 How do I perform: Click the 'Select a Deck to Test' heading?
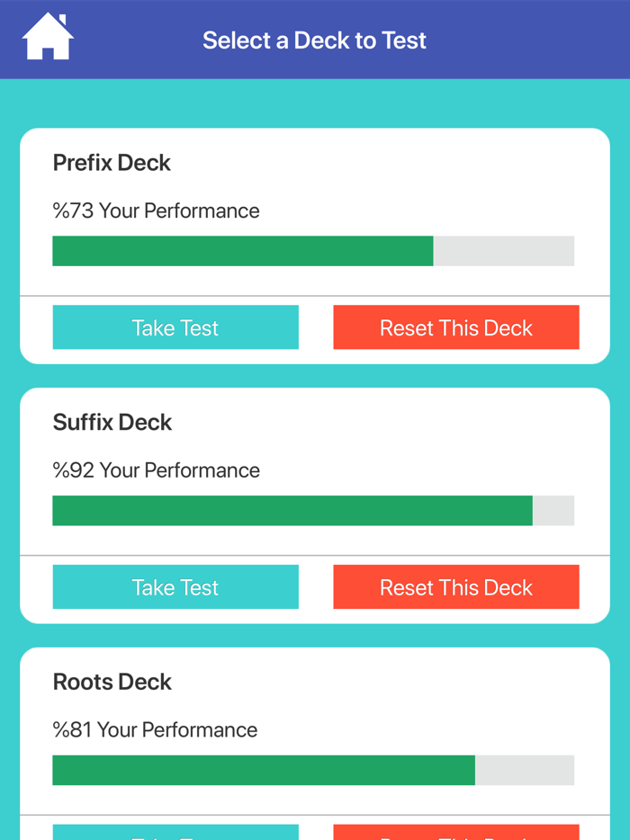(x=314, y=40)
